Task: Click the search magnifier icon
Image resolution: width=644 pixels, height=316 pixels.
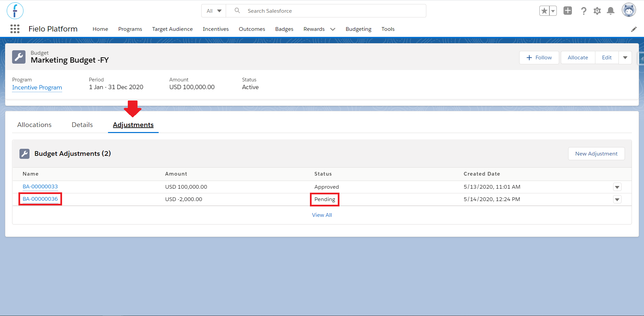Action: (x=237, y=10)
